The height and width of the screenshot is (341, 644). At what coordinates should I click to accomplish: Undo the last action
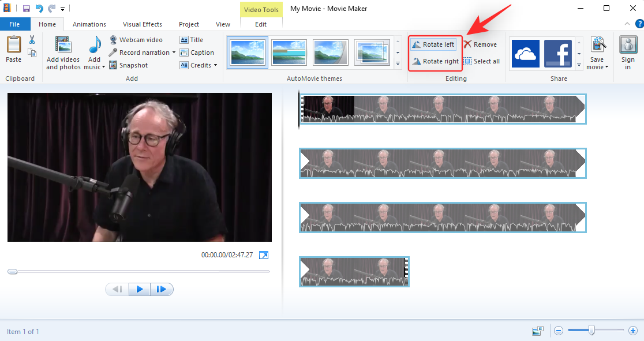pos(39,8)
